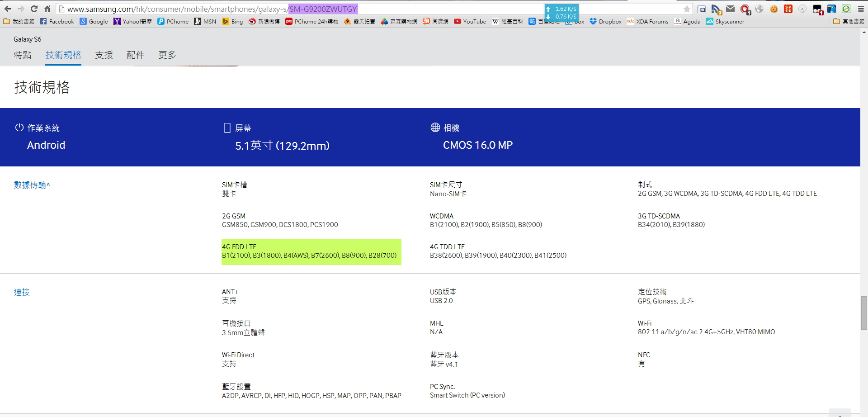This screenshot has height=417, width=868.
Task: Open the Skyscanner bookmark
Action: tap(725, 21)
